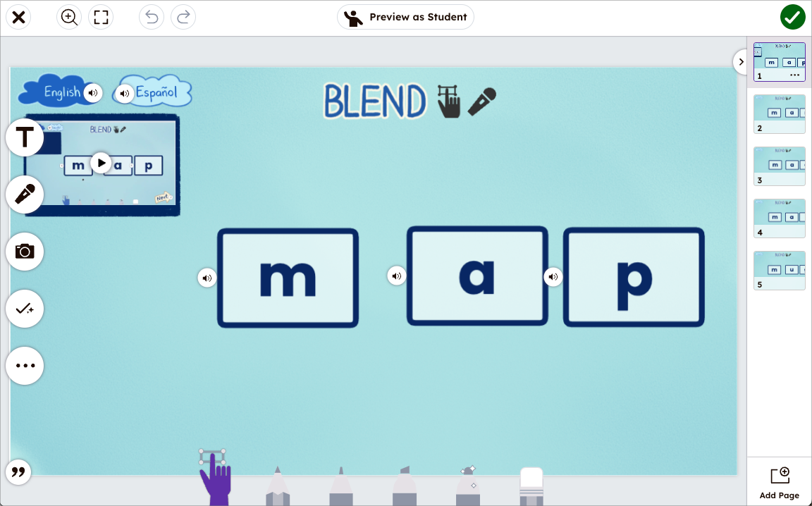Select the Text tool
The image size is (812, 506).
point(25,137)
